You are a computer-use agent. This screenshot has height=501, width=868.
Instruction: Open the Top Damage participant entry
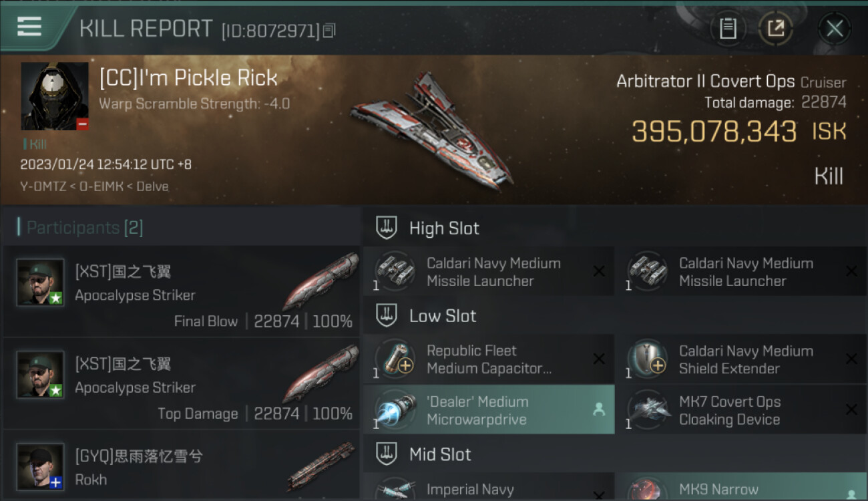pyautogui.click(x=182, y=384)
